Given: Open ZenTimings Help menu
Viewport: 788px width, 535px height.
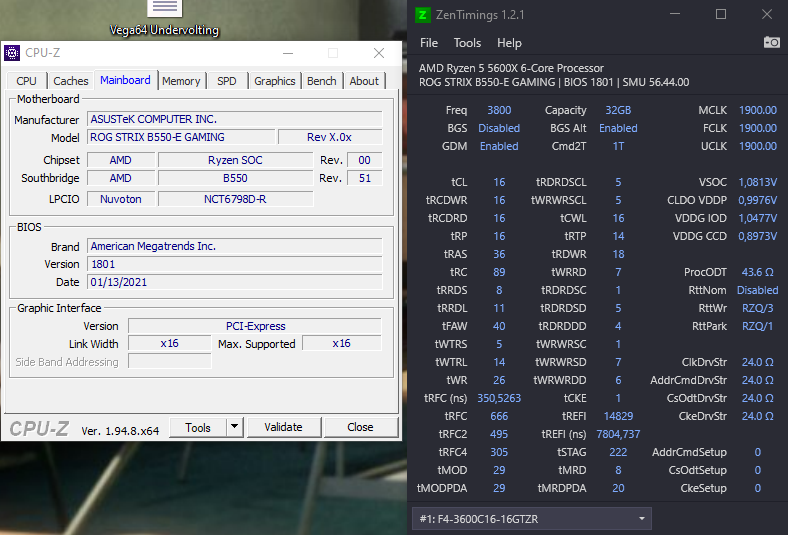Looking at the screenshot, I should (509, 43).
